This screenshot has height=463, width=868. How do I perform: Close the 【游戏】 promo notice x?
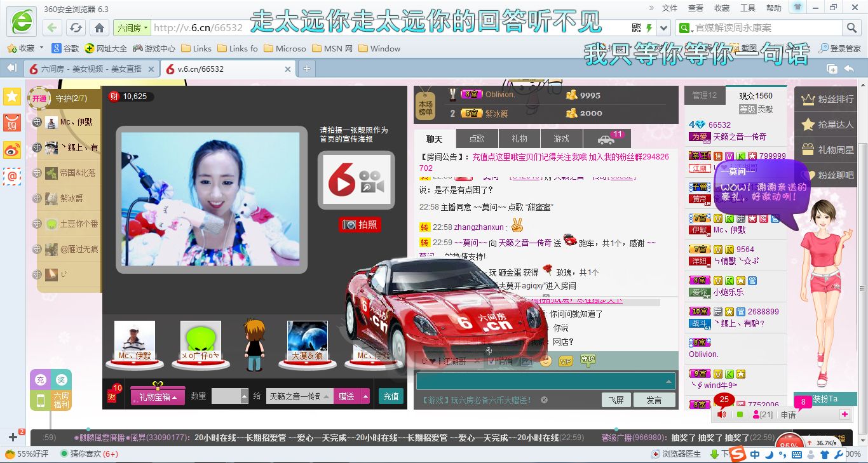coord(545,400)
